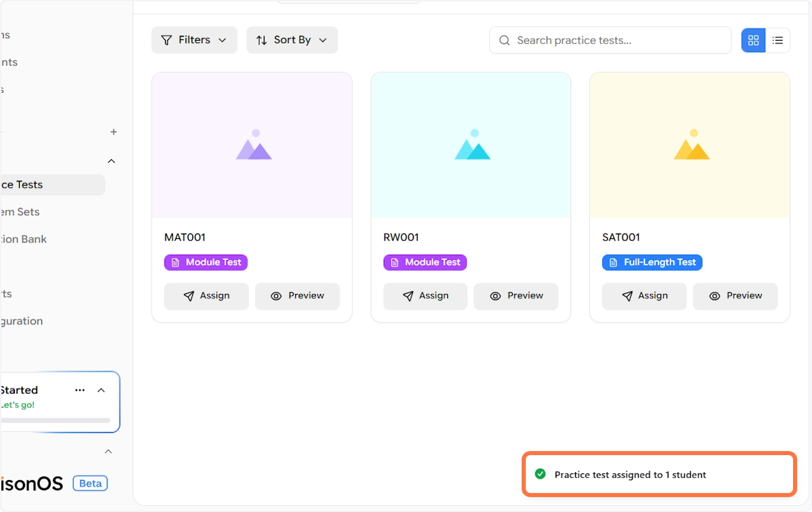Preview the MAT001 test
The image size is (812, 512).
297,296
